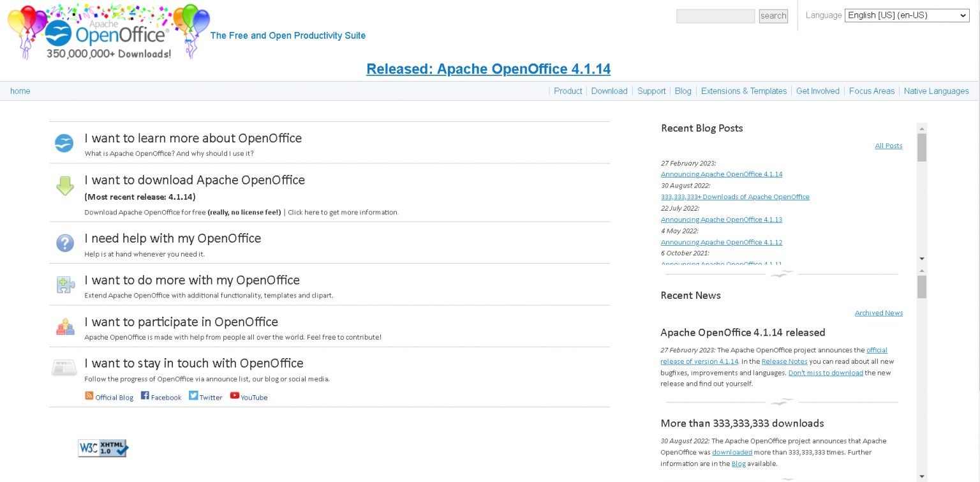The height and width of the screenshot is (482, 980).
Task: Open the RSS feed via Official Blog icon
Action: pos(89,396)
